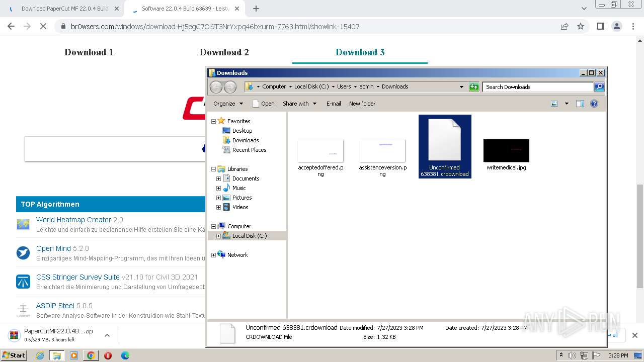Go back in Chrome browser

pos(11,26)
